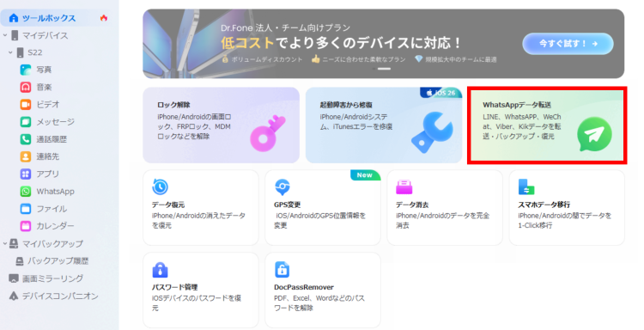This screenshot has width=644, height=330.
Task: Open the スマホデータ移行 title
Action: (x=544, y=205)
